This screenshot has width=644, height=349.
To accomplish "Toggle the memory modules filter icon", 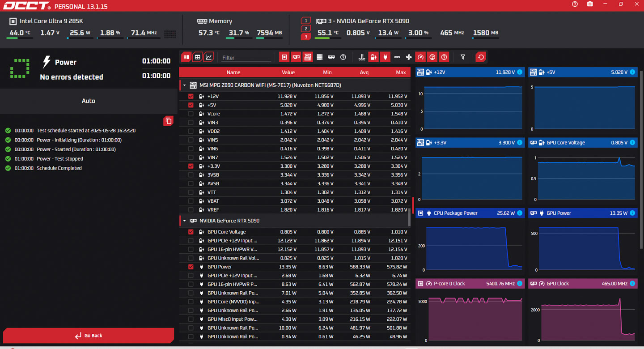I will (x=331, y=57).
